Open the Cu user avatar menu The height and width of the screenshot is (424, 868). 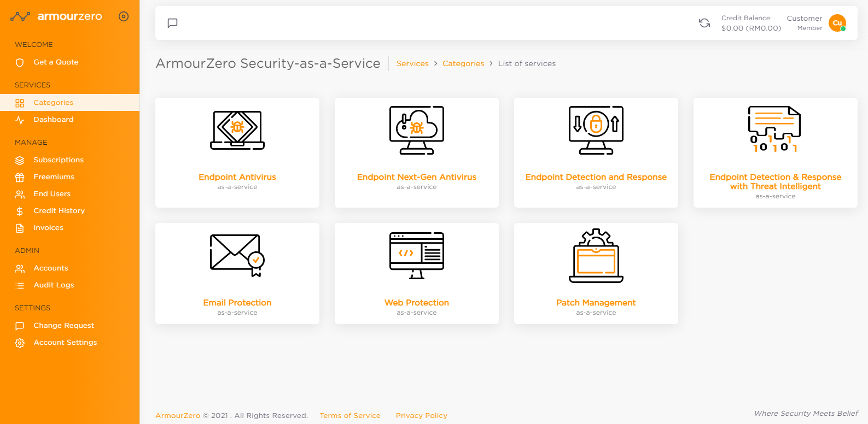point(837,23)
